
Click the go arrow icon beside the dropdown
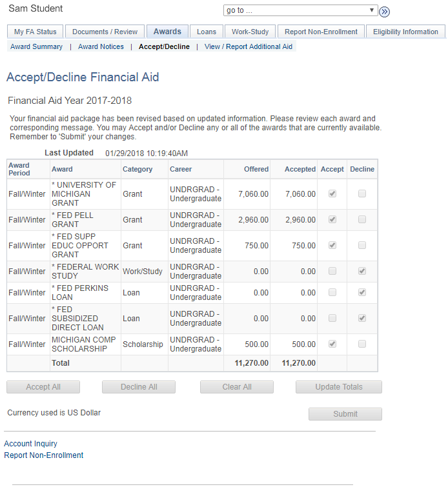pos(384,12)
